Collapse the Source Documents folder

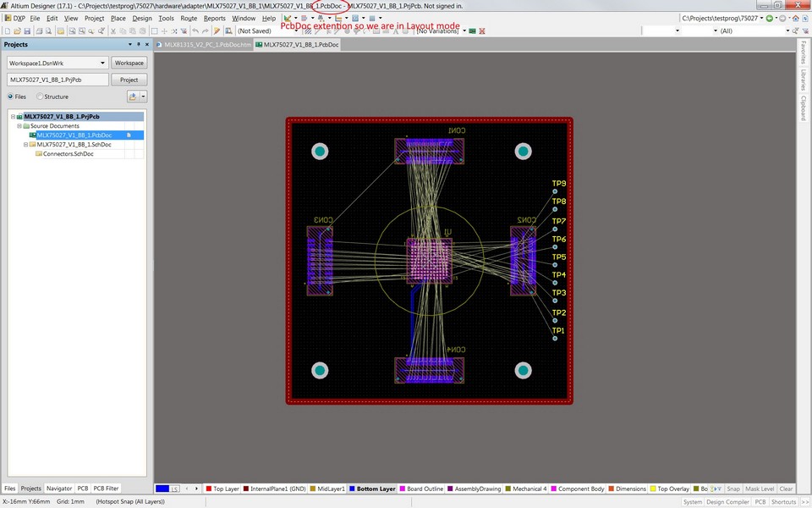(19, 126)
